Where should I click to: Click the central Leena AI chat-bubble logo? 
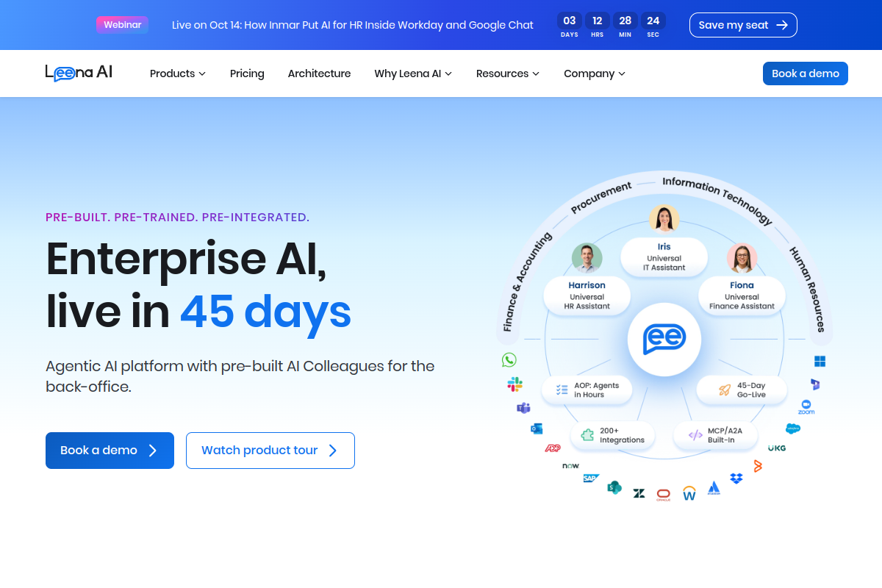click(664, 340)
